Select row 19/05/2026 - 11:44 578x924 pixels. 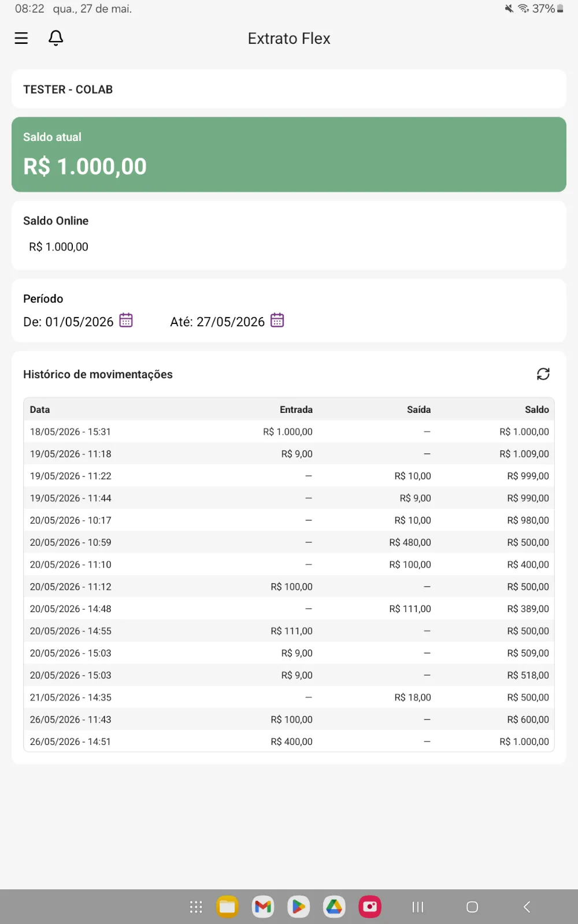pyautogui.click(x=289, y=498)
